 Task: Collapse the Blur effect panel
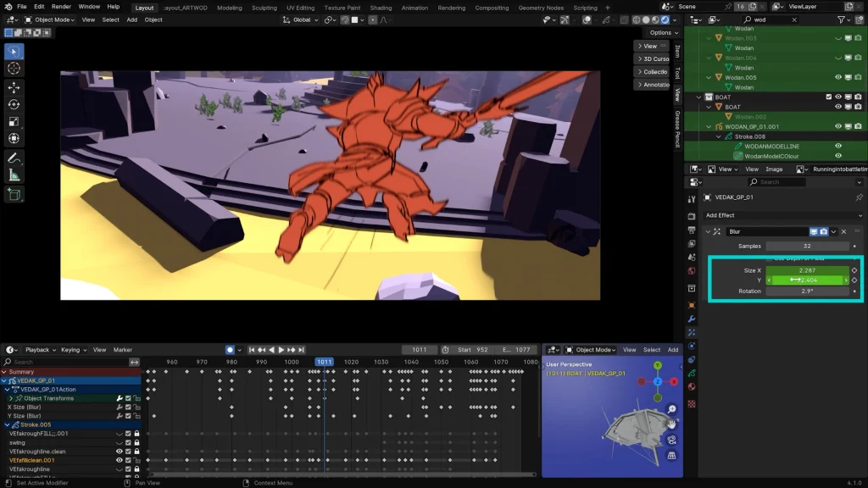pyautogui.click(x=708, y=232)
